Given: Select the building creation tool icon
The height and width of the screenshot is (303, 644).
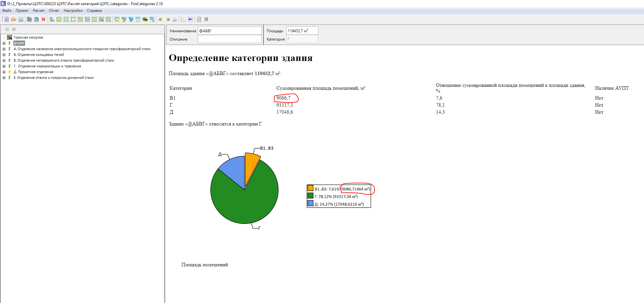Looking at the screenshot, I should click(51, 19).
